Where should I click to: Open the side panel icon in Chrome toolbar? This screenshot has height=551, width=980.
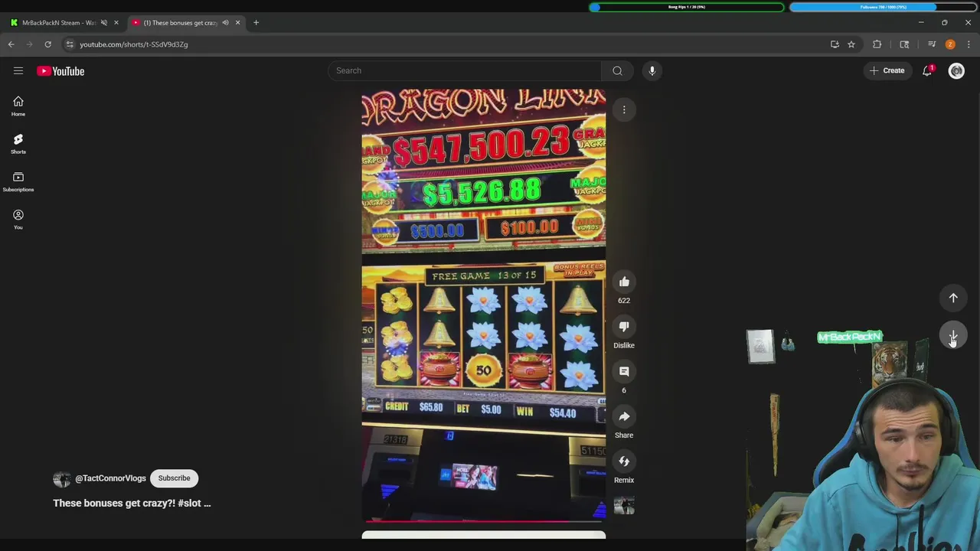pos(904,44)
